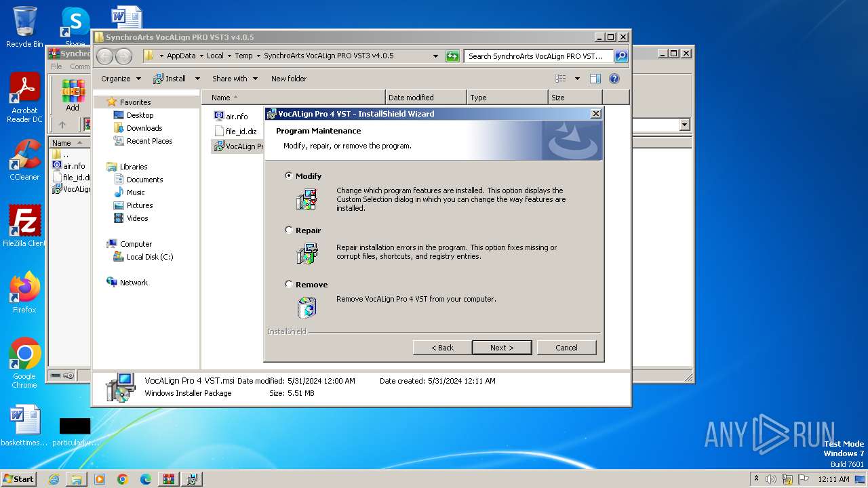Click the Add button in WinRAR toolbar
Screen dimensions: 868x488
[x=73, y=96]
